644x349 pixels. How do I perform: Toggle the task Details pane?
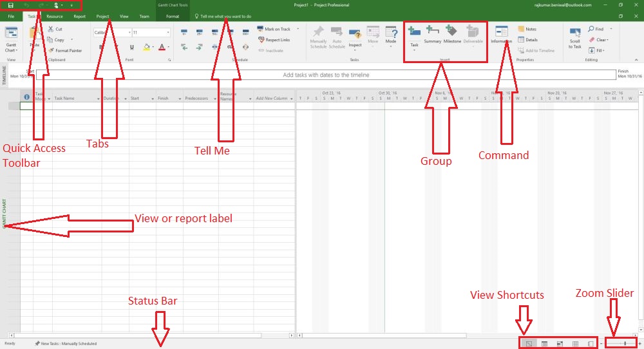(528, 40)
